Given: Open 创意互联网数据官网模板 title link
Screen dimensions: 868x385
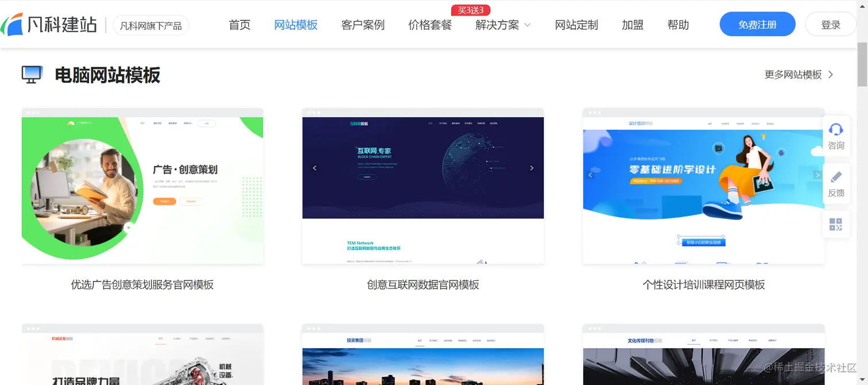Looking at the screenshot, I should pos(423,284).
